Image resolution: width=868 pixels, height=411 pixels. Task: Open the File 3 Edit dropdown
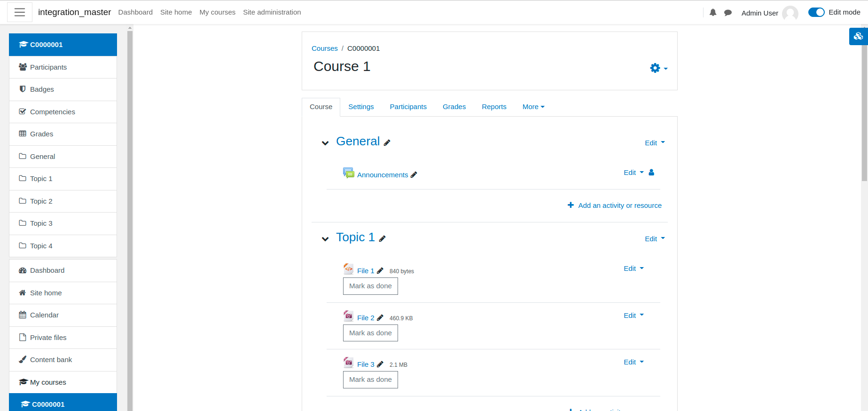[x=633, y=362]
